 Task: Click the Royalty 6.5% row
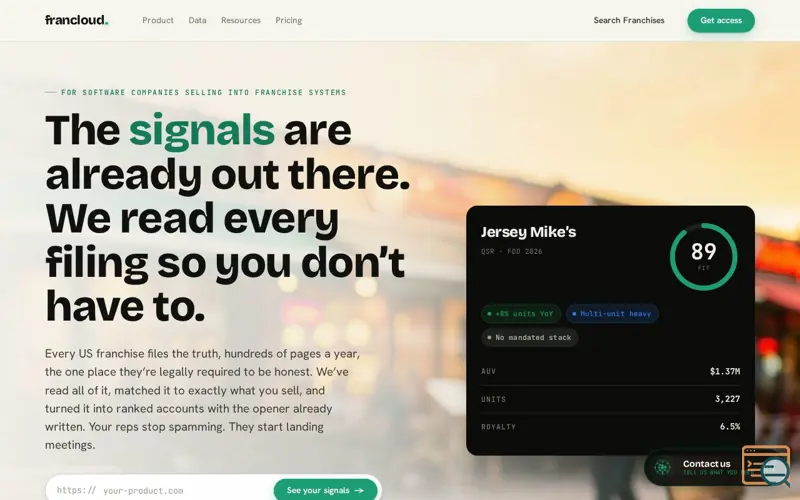pos(610,427)
